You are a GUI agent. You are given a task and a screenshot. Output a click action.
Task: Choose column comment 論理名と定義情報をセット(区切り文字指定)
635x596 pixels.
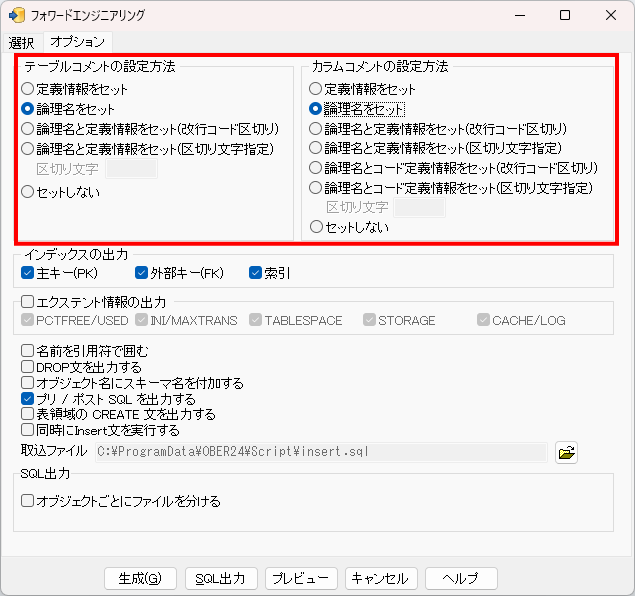pyautogui.click(x=315, y=148)
